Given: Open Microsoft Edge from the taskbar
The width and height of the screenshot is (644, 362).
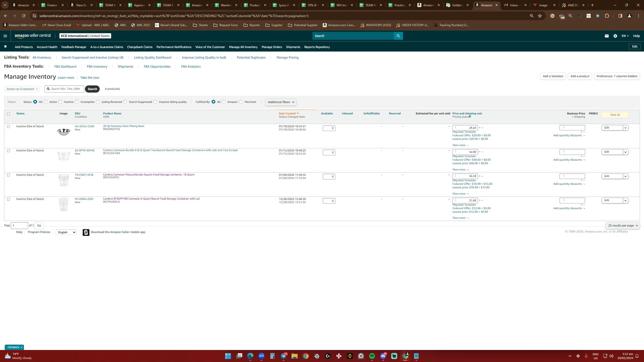Looking at the screenshot, I should click(250, 356).
